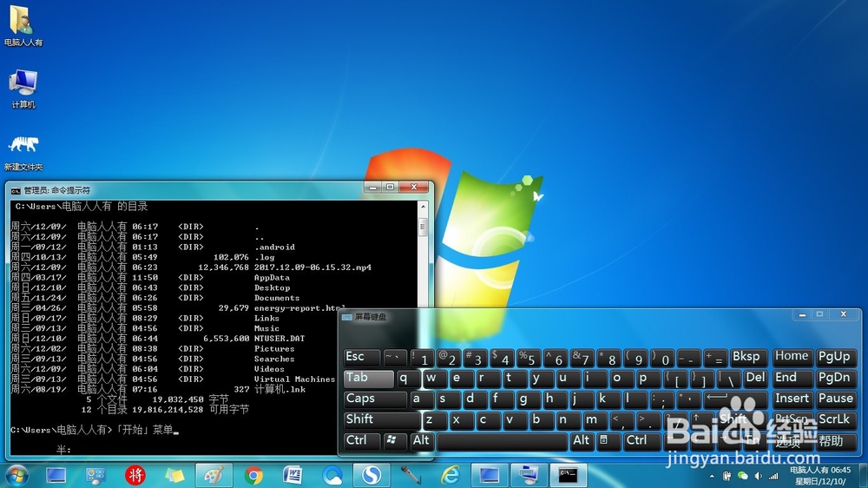Launch Internet Explorer from the taskbar

[450, 475]
